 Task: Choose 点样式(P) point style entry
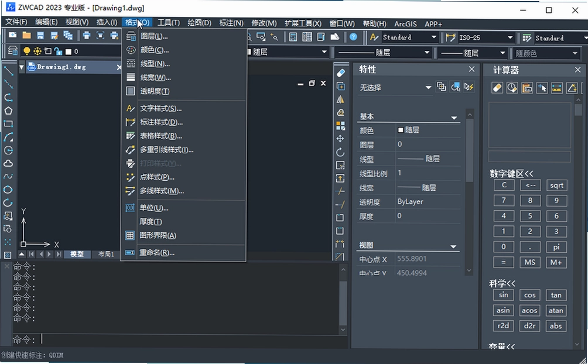tap(184, 177)
